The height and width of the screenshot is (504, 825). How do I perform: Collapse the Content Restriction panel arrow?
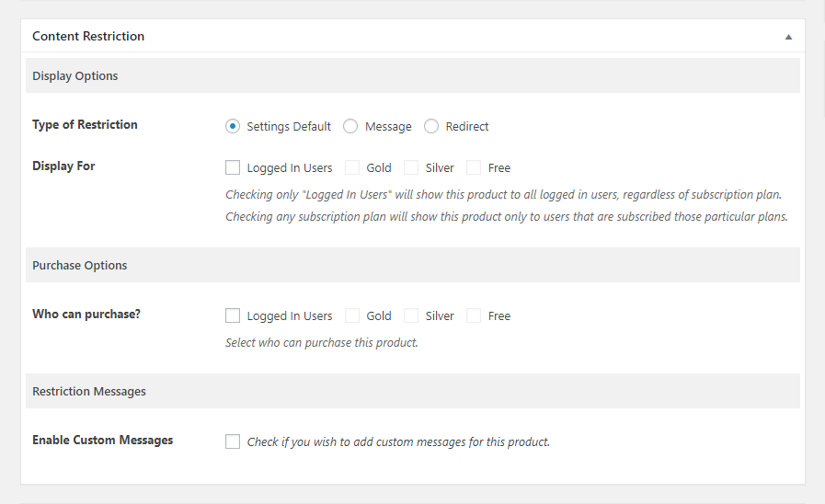[788, 37]
